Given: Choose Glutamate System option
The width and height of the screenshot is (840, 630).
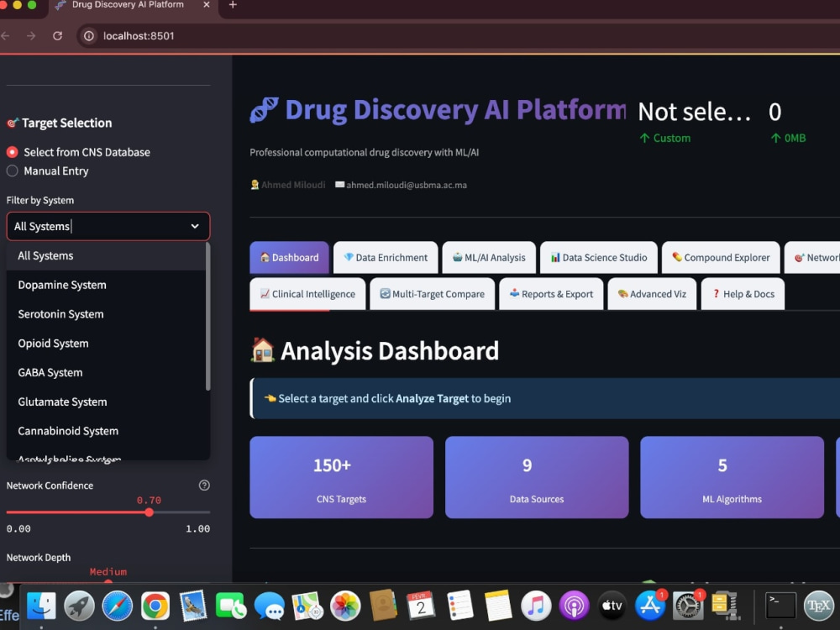Looking at the screenshot, I should 106,402.
